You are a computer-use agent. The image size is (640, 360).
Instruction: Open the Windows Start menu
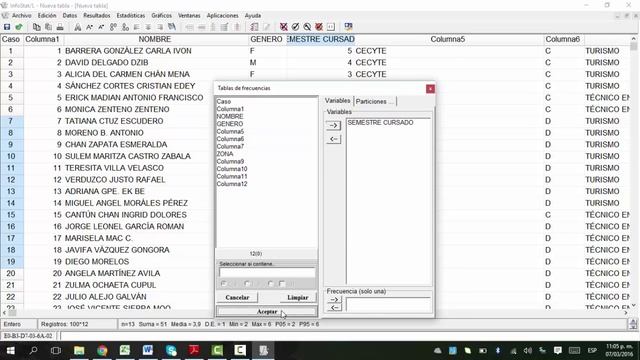click(10, 351)
